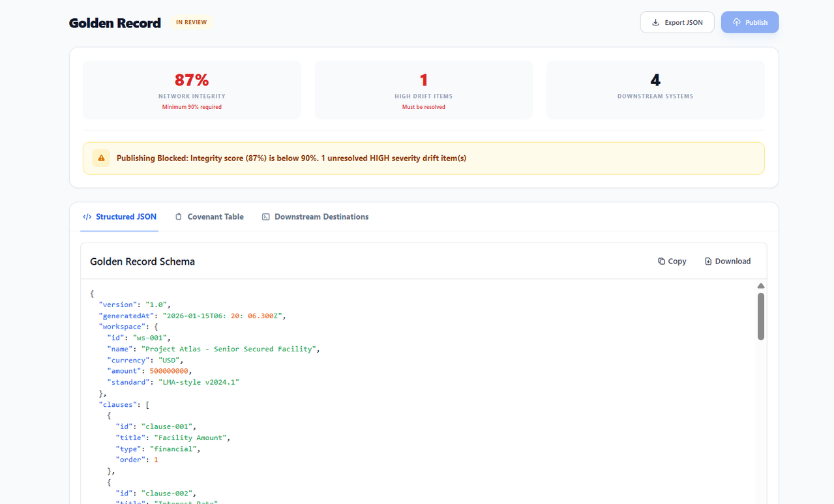This screenshot has height=504, width=834.
Task: Click the download icon in Export JSON
Action: pyautogui.click(x=655, y=22)
